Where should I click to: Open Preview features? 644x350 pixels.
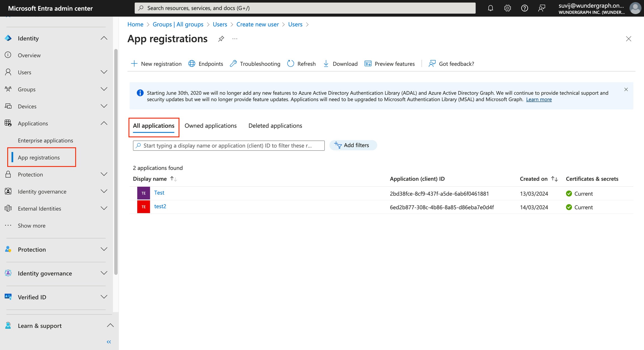[390, 64]
